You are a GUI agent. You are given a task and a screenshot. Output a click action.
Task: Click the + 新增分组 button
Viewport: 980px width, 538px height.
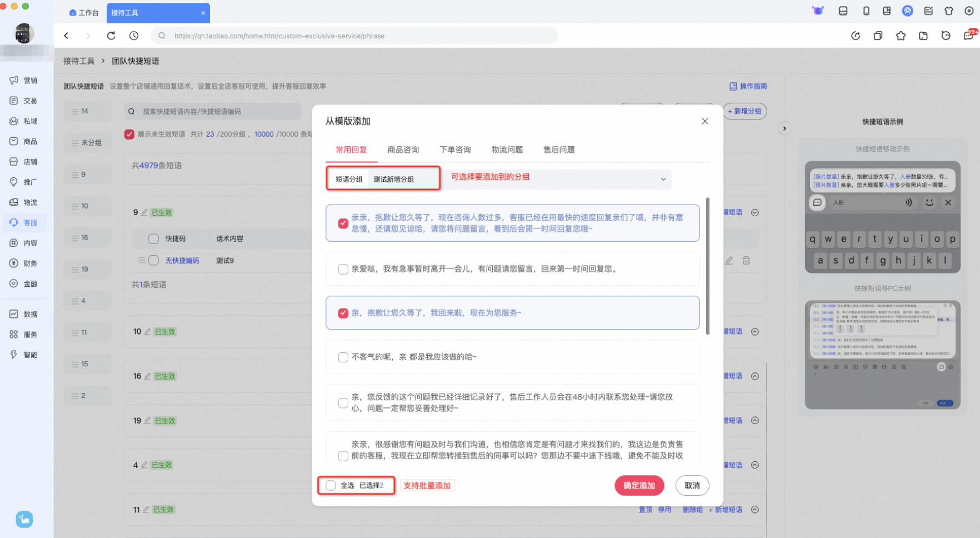[x=744, y=111]
